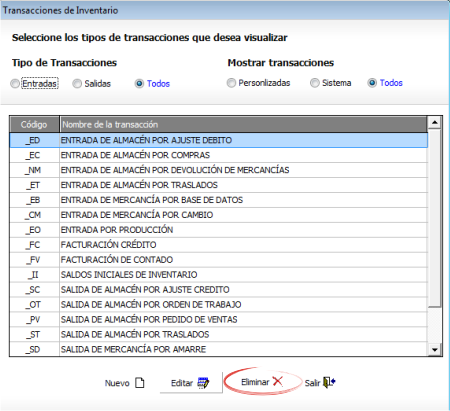Viewport: 450px width, 411px height.
Task: Select row ENTRADA DE ALMACÉN POR DEVOLUCIÓN DE MERCANCÍAS
Action: [219, 170]
